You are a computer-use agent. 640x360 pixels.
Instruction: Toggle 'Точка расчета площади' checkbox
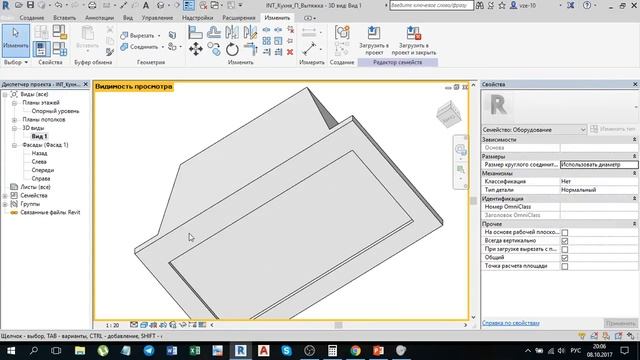(564, 267)
